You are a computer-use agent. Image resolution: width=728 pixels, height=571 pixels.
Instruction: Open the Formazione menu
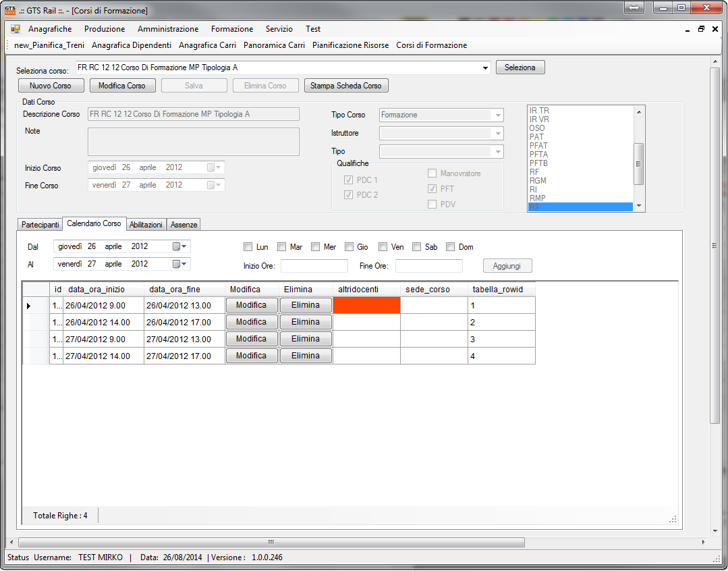click(x=232, y=29)
